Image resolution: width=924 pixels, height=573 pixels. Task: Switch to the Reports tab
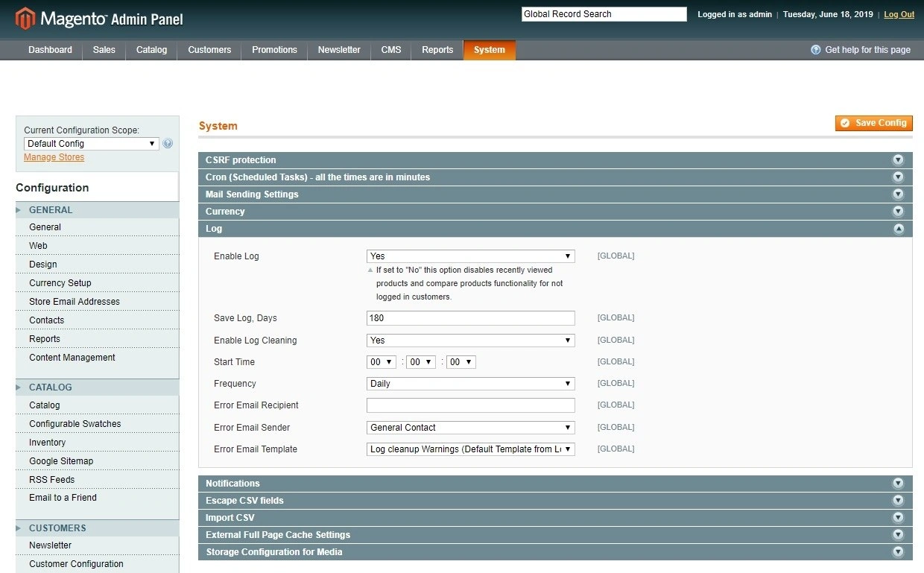tap(437, 49)
